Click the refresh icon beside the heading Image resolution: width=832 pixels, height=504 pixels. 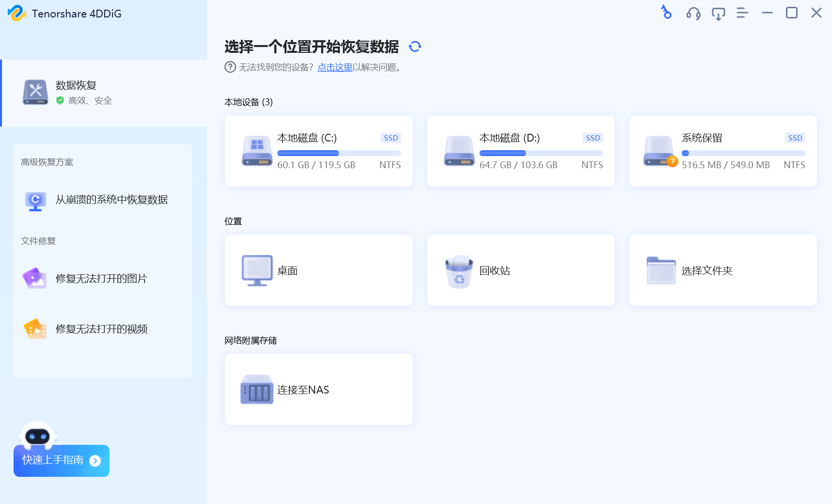coord(415,47)
